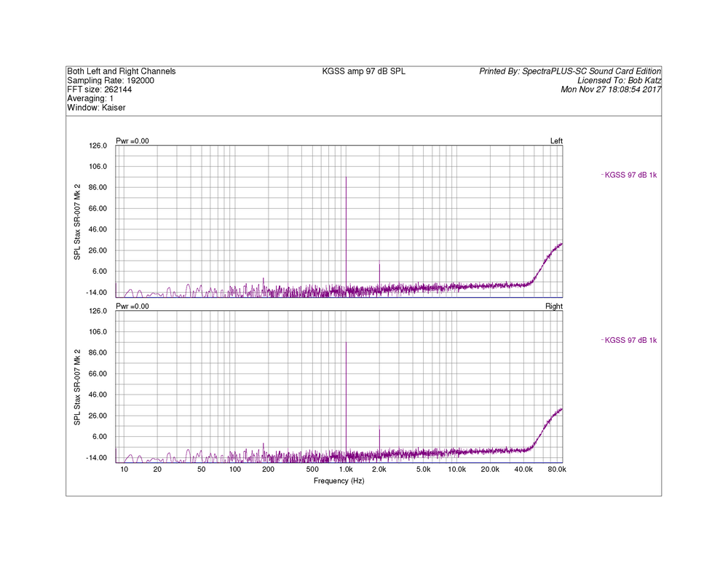
Task: Click the 80.0k tick on frequency axis
Action: pos(557,470)
